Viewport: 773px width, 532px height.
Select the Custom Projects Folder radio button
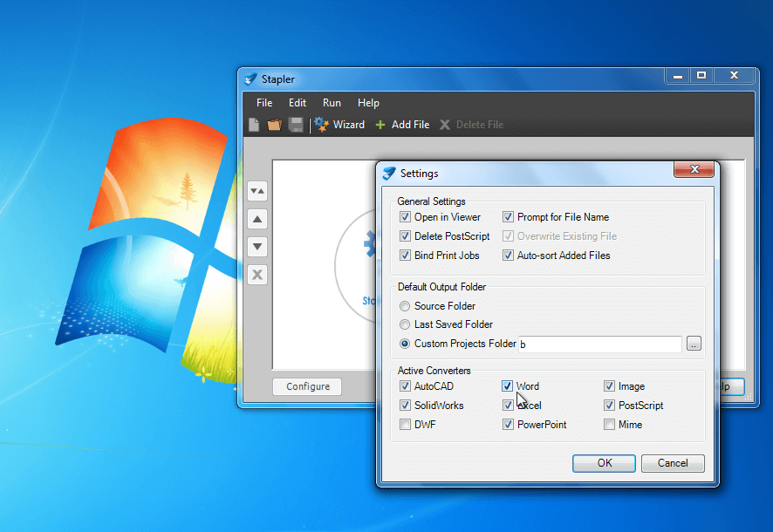(405, 344)
